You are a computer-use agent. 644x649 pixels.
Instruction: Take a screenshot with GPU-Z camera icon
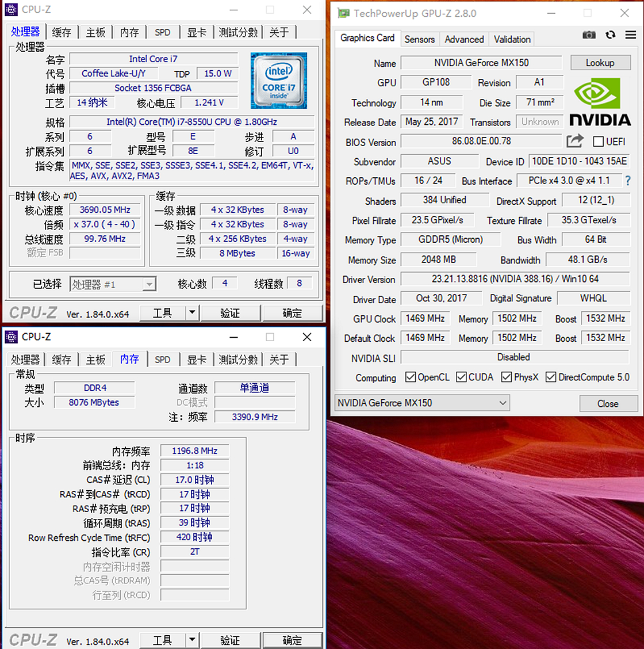point(589,35)
